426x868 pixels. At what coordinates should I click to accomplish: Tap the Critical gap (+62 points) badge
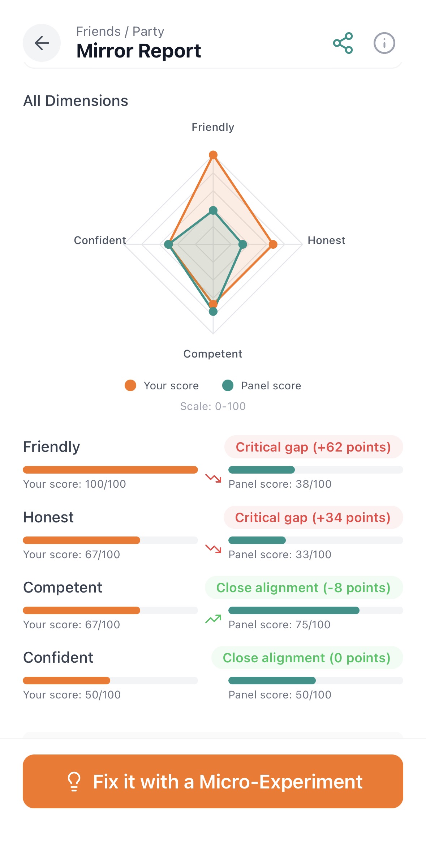(x=313, y=447)
